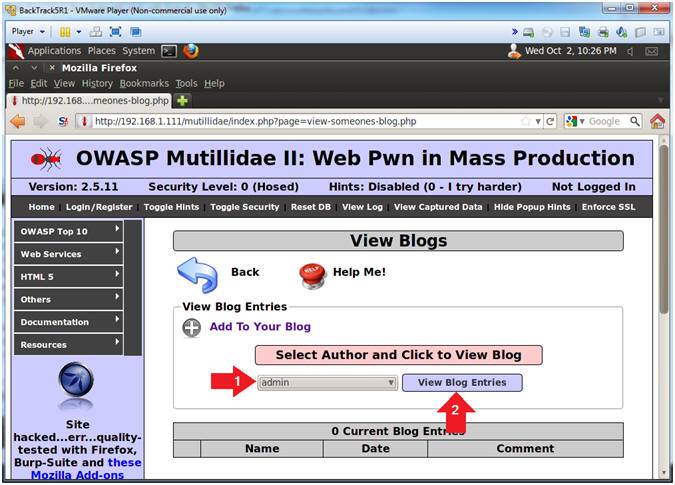675x485 pixels.
Task: Click the NoScript S icon
Action: (x=63, y=121)
